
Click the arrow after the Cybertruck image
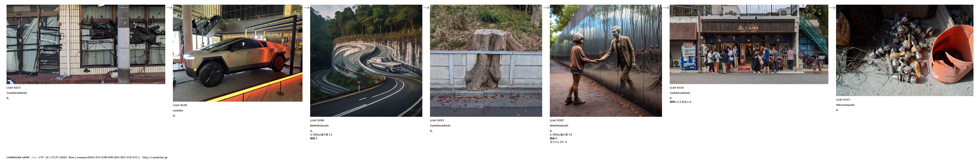coord(306,7)
